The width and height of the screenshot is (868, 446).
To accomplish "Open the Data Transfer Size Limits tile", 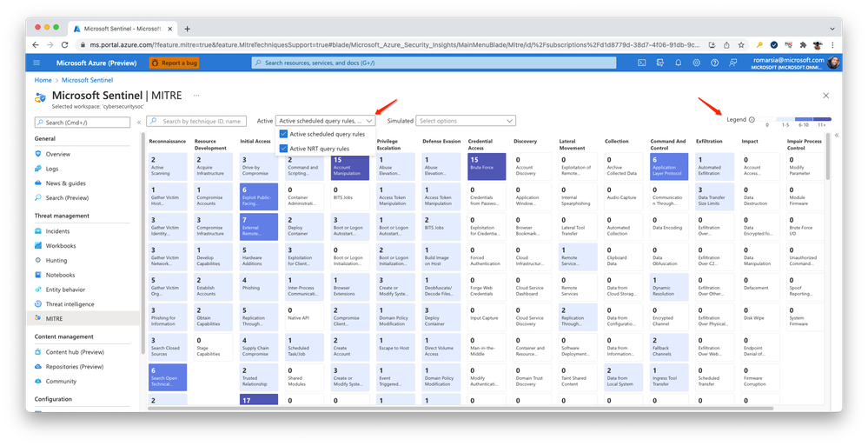I will 715,196.
